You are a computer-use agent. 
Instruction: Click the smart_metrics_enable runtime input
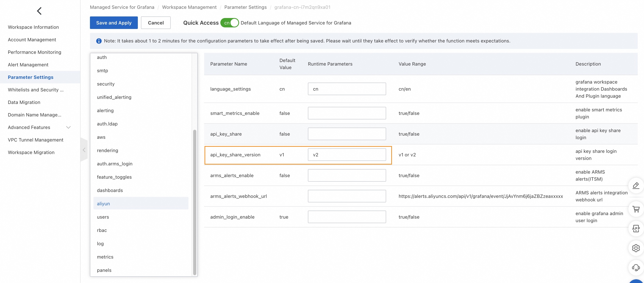coord(347,113)
